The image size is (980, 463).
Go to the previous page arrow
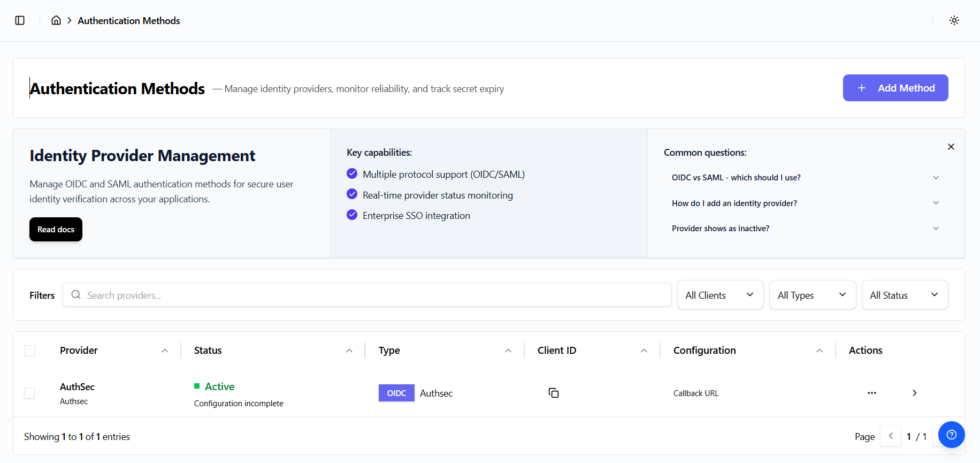pos(891,436)
